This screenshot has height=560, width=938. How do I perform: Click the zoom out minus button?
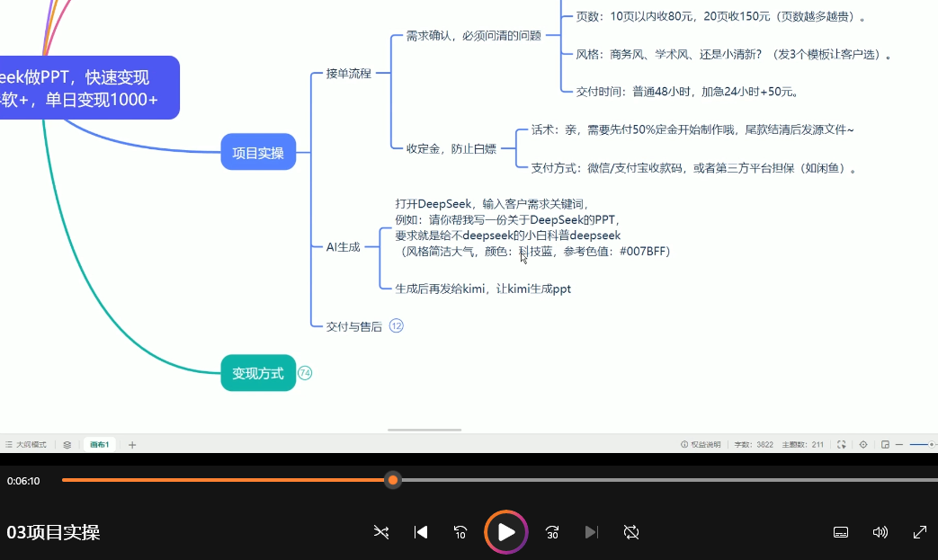coord(899,445)
